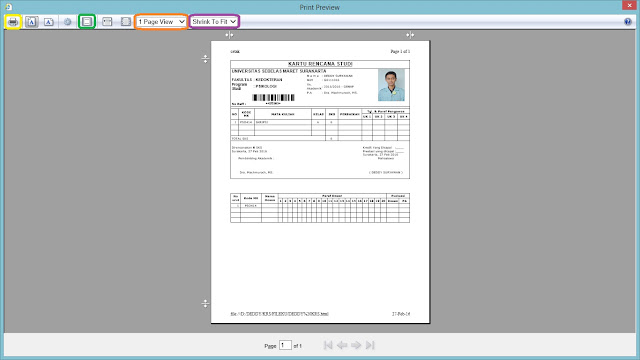Click the left horizontal margin adjuster at the top
640x360 pixels.
(x=229, y=35)
